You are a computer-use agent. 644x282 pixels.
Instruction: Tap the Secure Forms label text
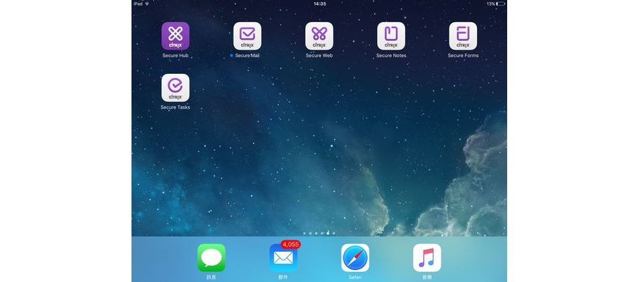coord(463,56)
